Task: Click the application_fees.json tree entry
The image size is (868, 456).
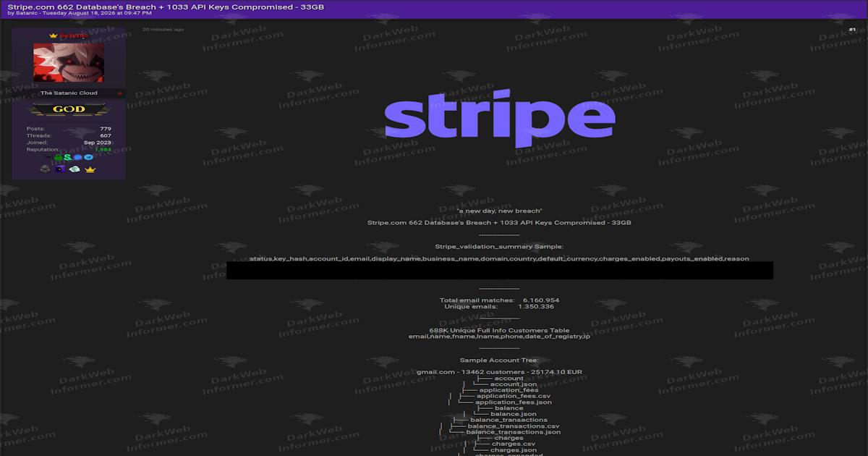Action: click(514, 402)
